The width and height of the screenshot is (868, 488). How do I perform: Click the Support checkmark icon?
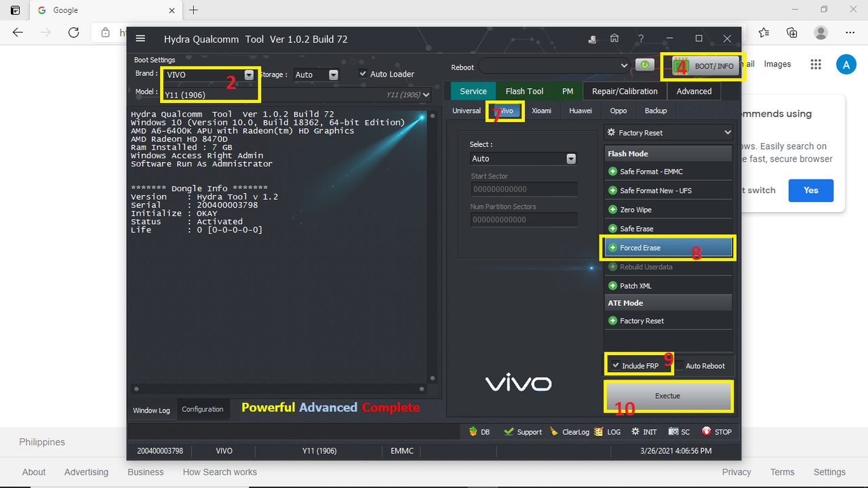tap(509, 432)
